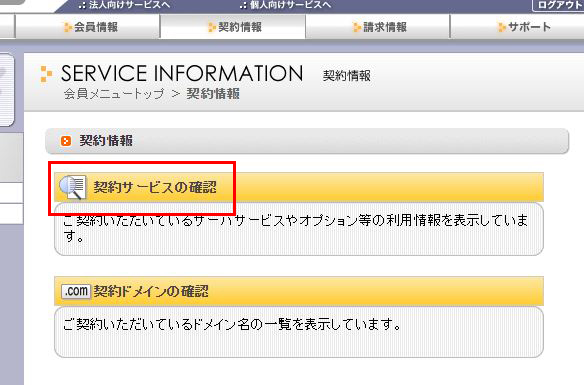
Task: Go to 個人向けサービスへ link
Action: pyautogui.click(x=286, y=5)
